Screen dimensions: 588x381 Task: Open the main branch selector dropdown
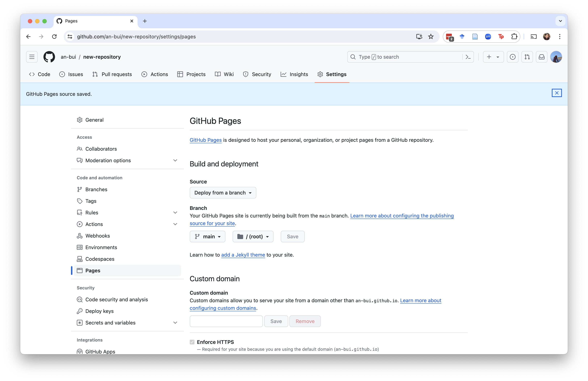coord(207,236)
